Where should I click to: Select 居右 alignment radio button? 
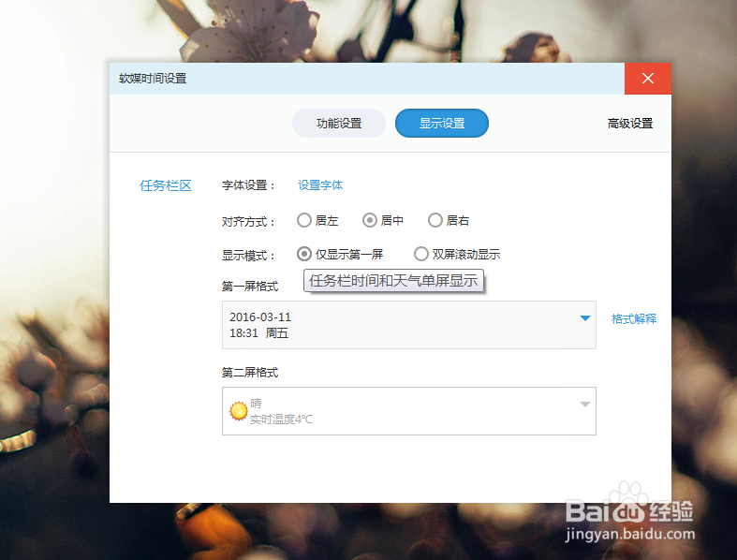tap(435, 220)
